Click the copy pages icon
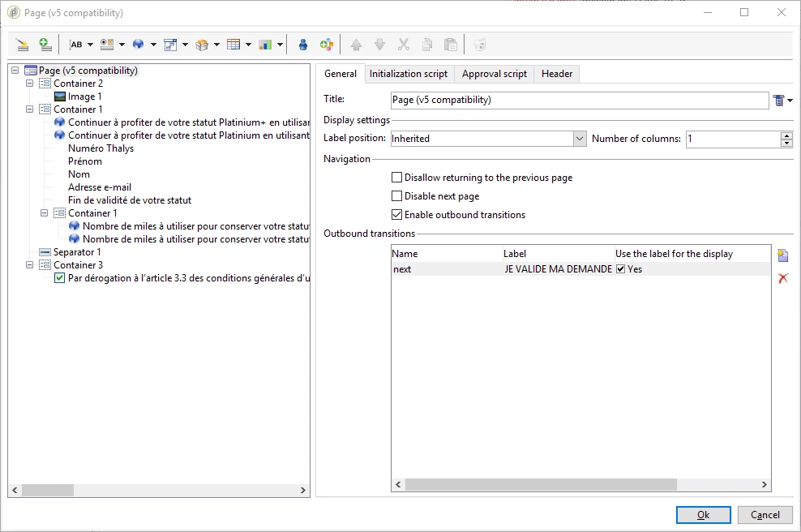 (x=427, y=45)
